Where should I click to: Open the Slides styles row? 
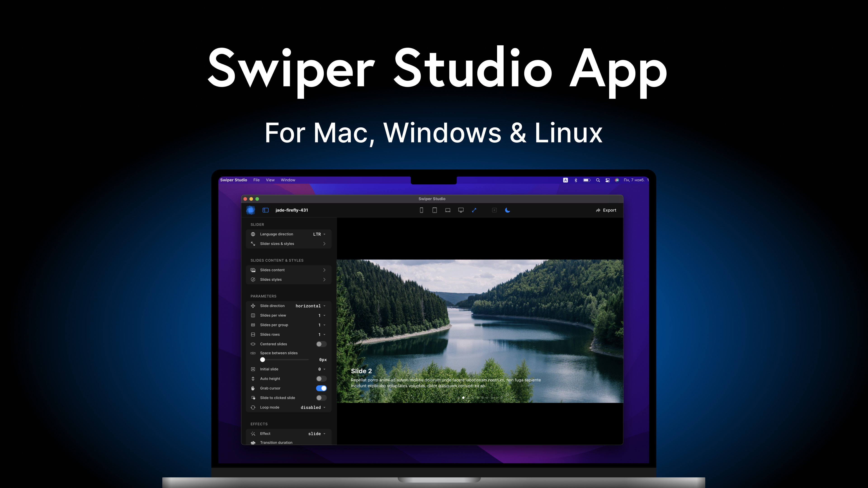pos(289,279)
